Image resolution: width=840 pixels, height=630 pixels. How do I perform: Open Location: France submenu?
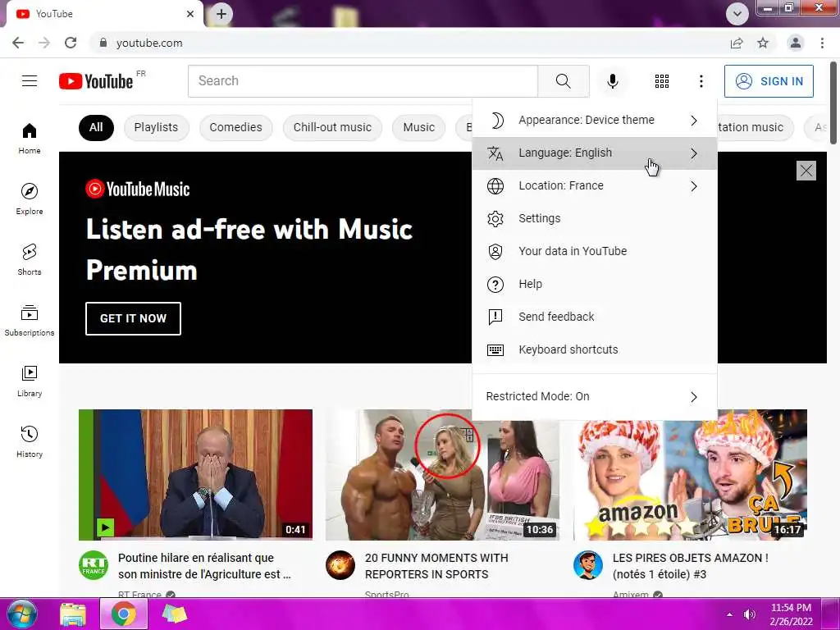tap(595, 186)
